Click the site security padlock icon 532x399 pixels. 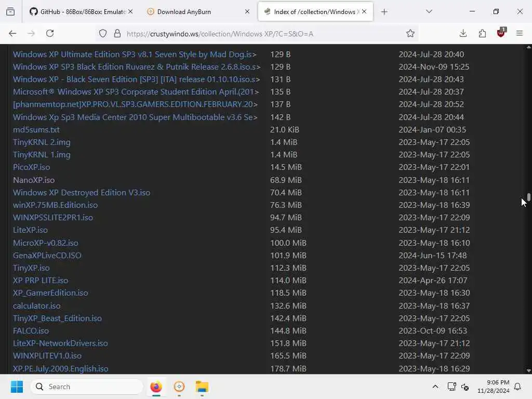point(117,33)
